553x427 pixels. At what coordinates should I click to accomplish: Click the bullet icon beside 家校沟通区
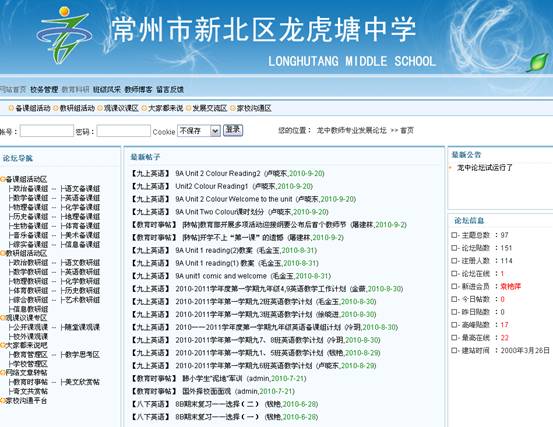(x=233, y=108)
